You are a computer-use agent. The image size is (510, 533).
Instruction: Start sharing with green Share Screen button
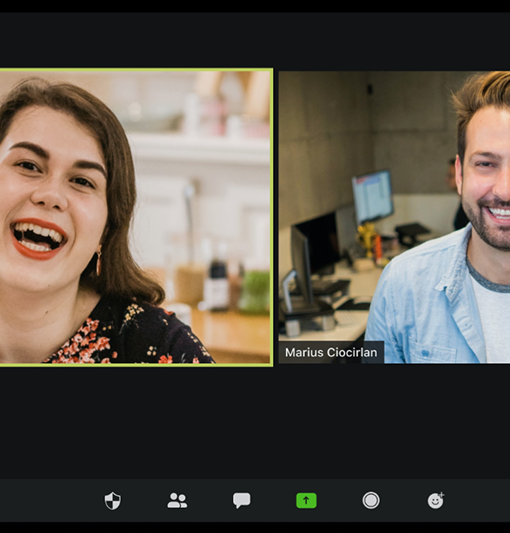(306, 501)
